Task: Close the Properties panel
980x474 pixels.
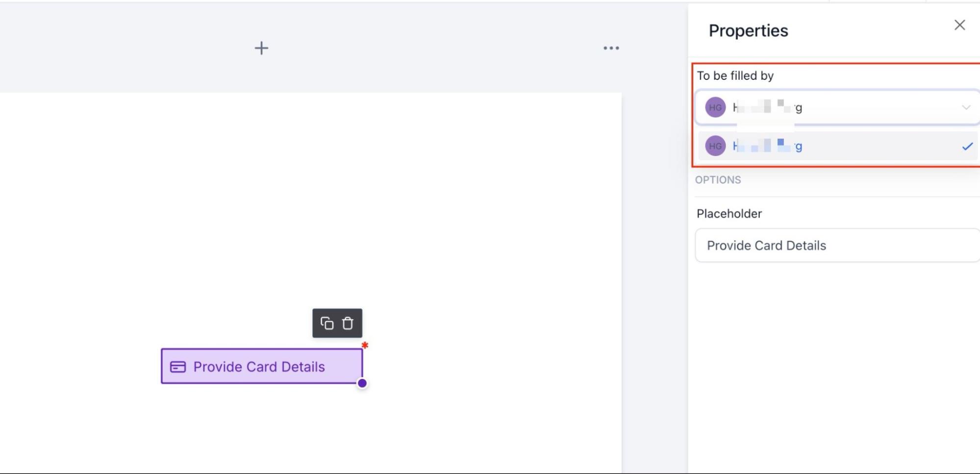Action: click(959, 25)
